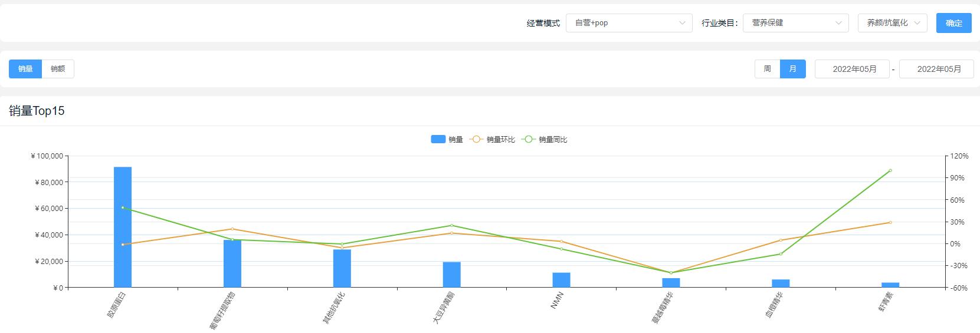The height and width of the screenshot is (333, 980).
Task: Click the ¥20,000 axis value
Action: (x=49, y=262)
